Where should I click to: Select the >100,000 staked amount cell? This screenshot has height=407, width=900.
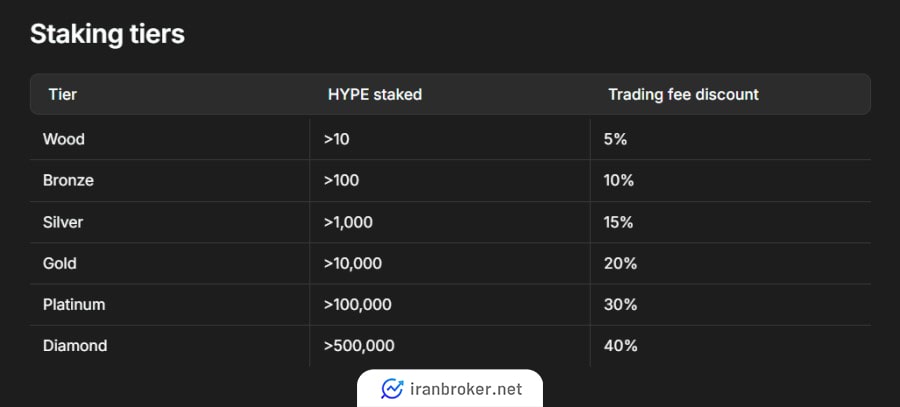pyautogui.click(x=358, y=305)
